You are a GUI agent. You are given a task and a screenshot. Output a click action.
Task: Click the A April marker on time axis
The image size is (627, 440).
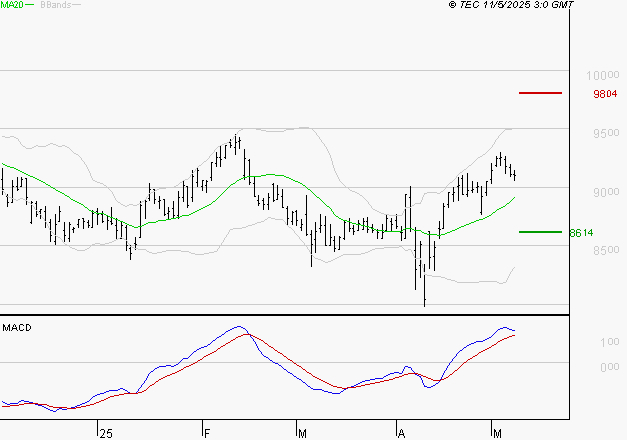(x=401, y=434)
